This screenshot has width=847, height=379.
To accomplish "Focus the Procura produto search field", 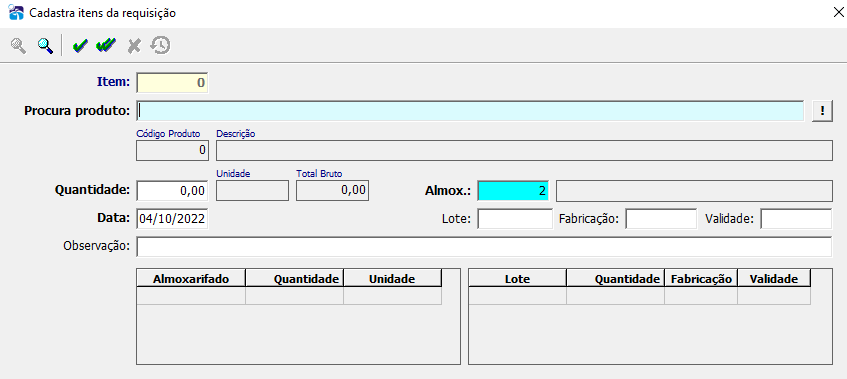I will [470, 111].
